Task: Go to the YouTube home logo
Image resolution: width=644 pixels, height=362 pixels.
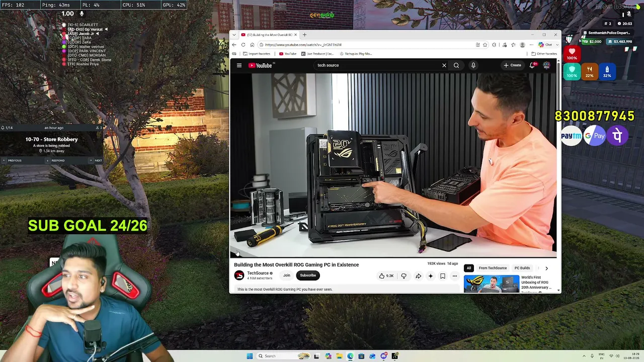Action: pos(260,65)
